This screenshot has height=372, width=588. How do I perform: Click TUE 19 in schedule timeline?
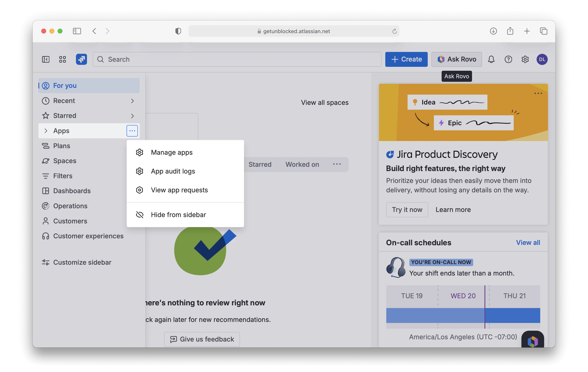(412, 296)
